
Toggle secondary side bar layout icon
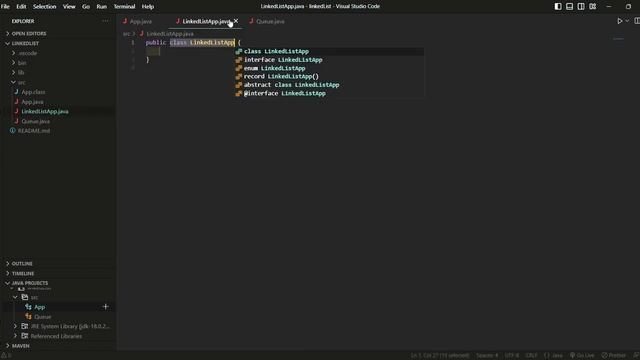tap(581, 7)
